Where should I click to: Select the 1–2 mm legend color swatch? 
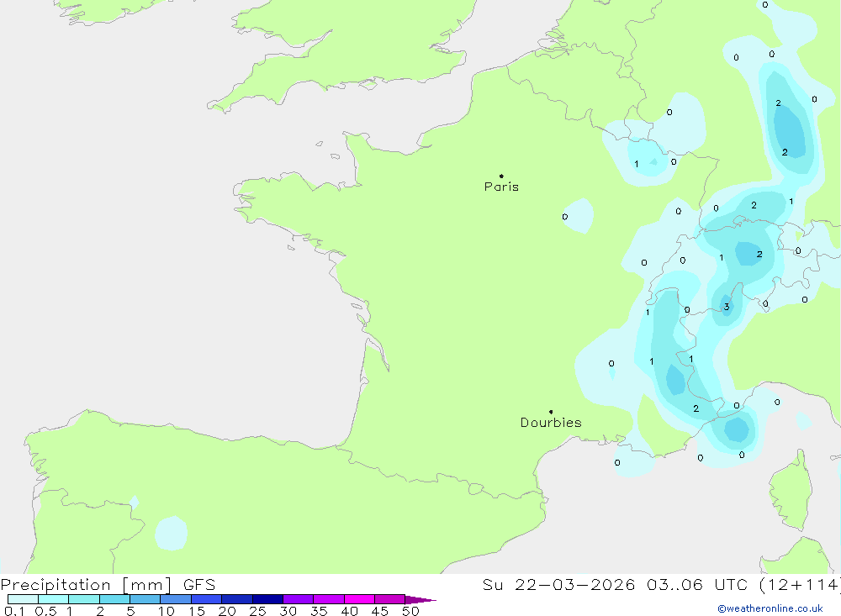pos(84,599)
